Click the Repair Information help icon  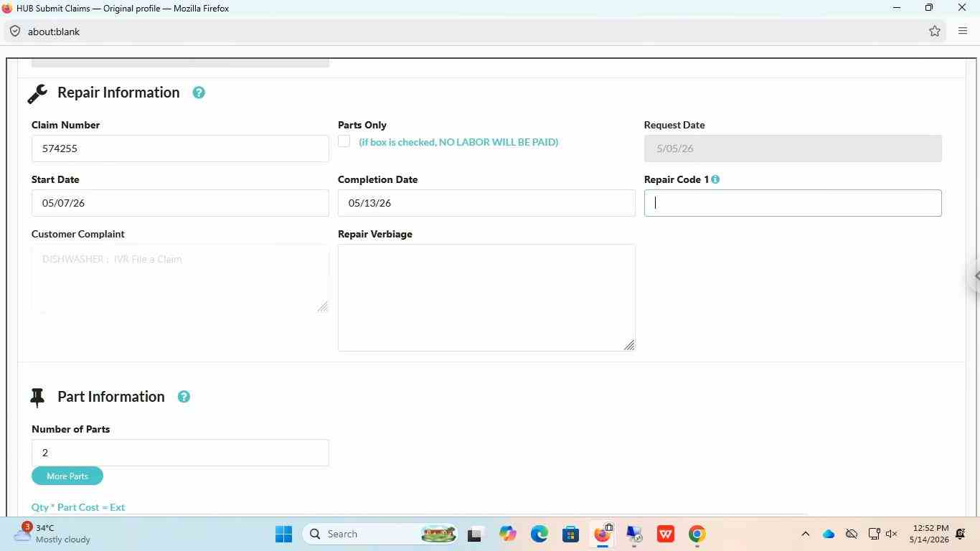click(199, 93)
